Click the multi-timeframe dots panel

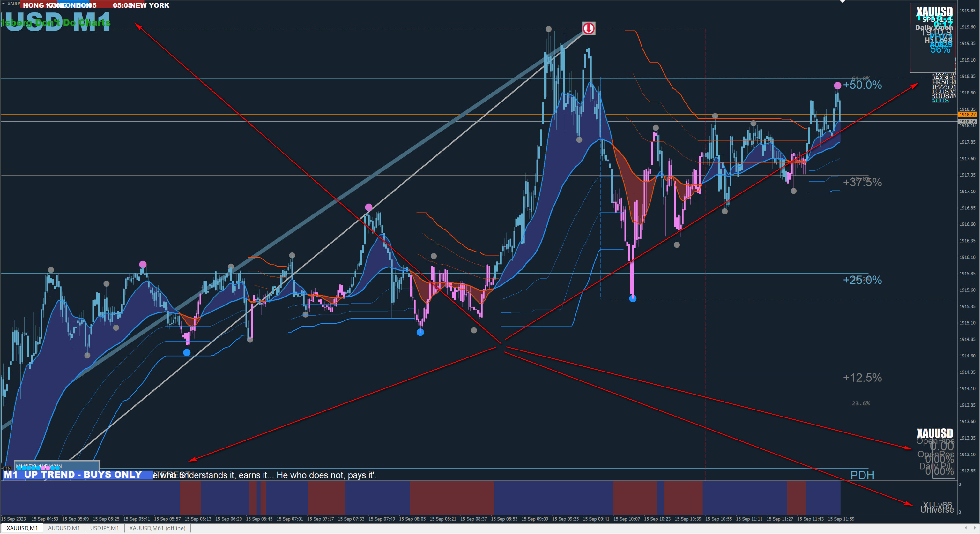coord(57,466)
